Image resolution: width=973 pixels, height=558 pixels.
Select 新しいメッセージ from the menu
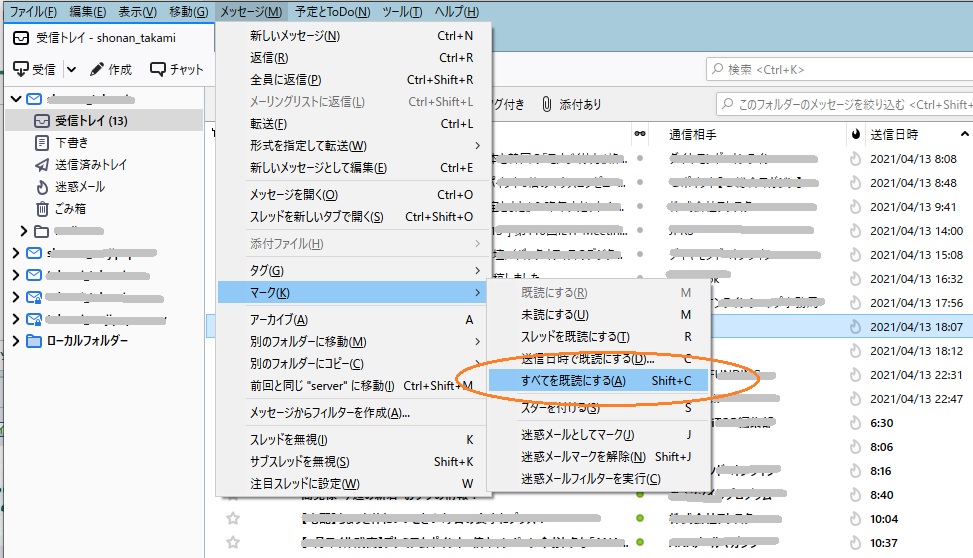[295, 36]
